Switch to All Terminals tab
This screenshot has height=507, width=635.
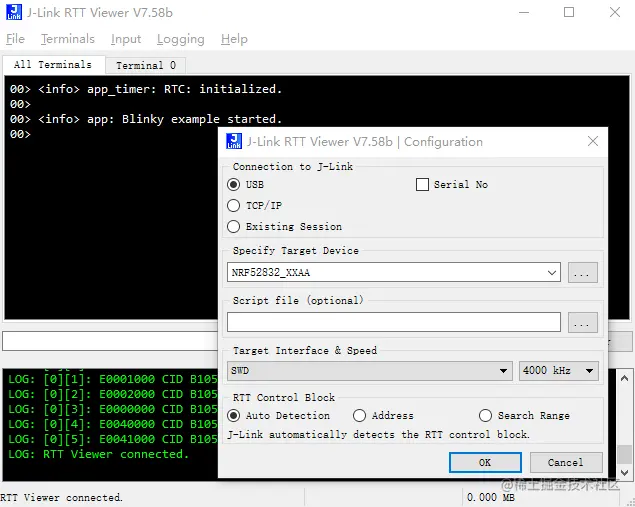click(53, 65)
